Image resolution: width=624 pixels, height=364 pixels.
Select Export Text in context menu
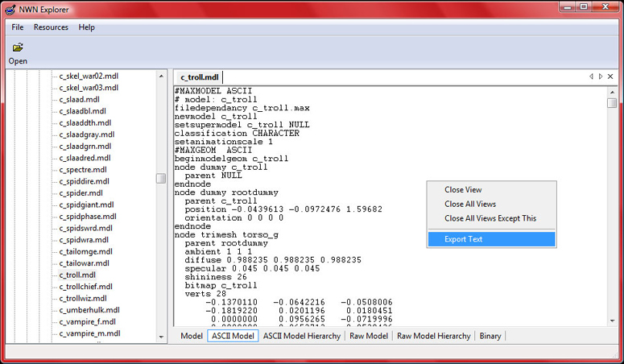pos(491,239)
